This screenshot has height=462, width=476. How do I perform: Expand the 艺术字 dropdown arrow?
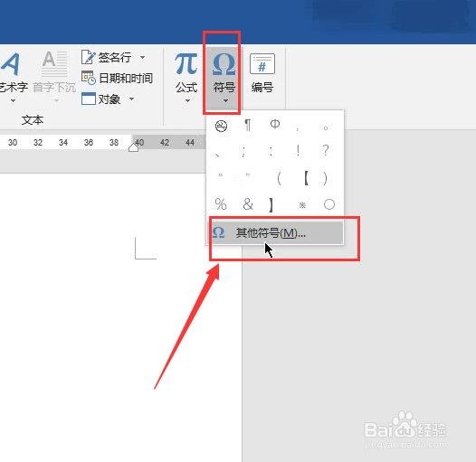13,100
